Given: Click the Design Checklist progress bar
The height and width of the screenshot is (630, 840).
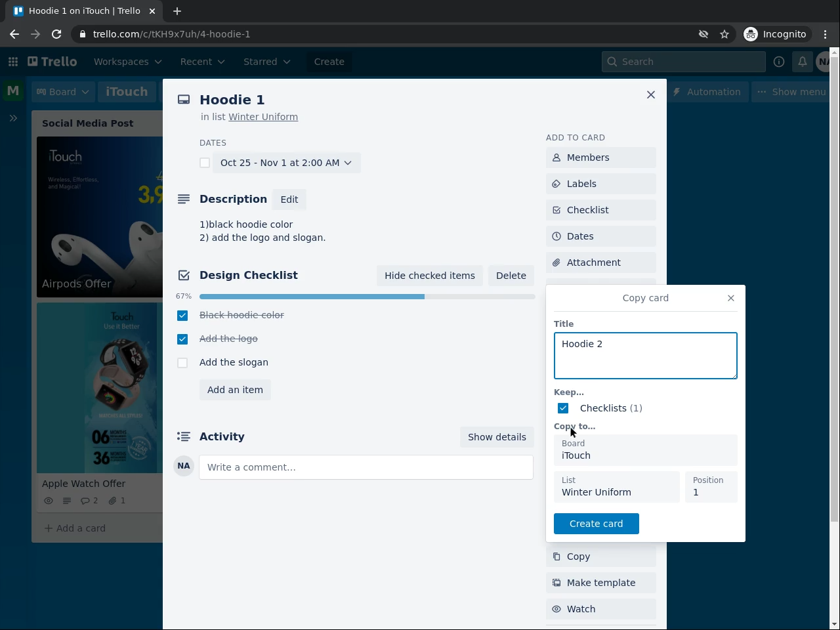Looking at the screenshot, I should pyautogui.click(x=367, y=297).
